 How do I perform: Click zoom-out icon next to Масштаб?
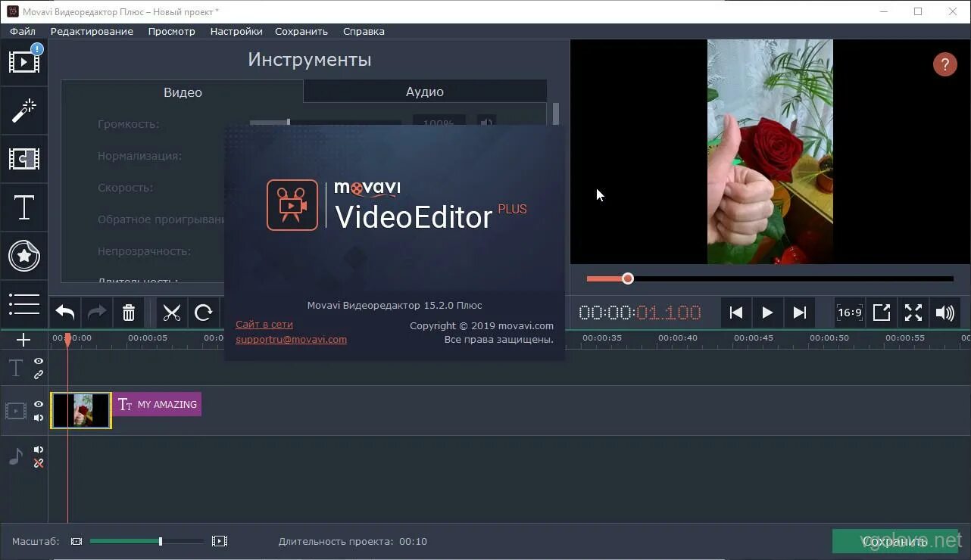click(76, 541)
